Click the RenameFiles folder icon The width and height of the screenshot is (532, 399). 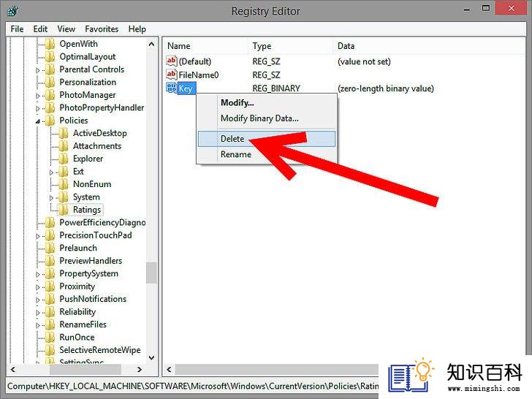point(50,324)
